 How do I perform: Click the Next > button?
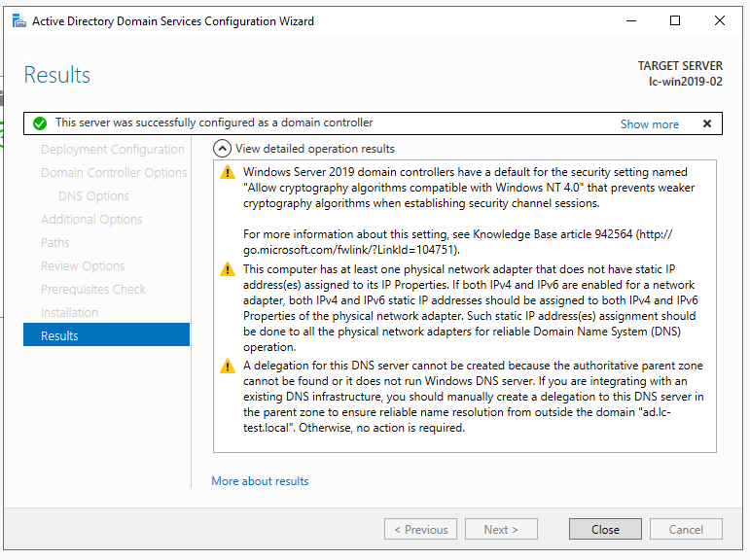click(x=501, y=530)
